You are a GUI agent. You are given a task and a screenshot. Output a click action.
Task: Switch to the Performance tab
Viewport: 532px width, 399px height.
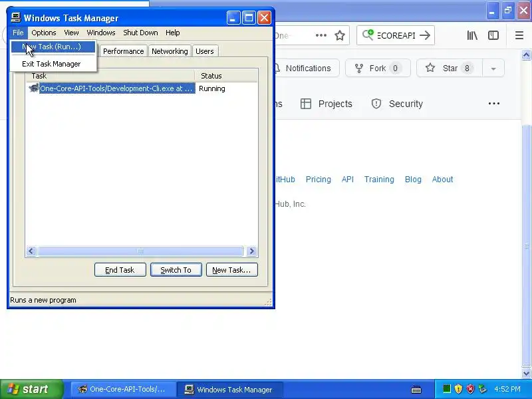click(x=124, y=51)
